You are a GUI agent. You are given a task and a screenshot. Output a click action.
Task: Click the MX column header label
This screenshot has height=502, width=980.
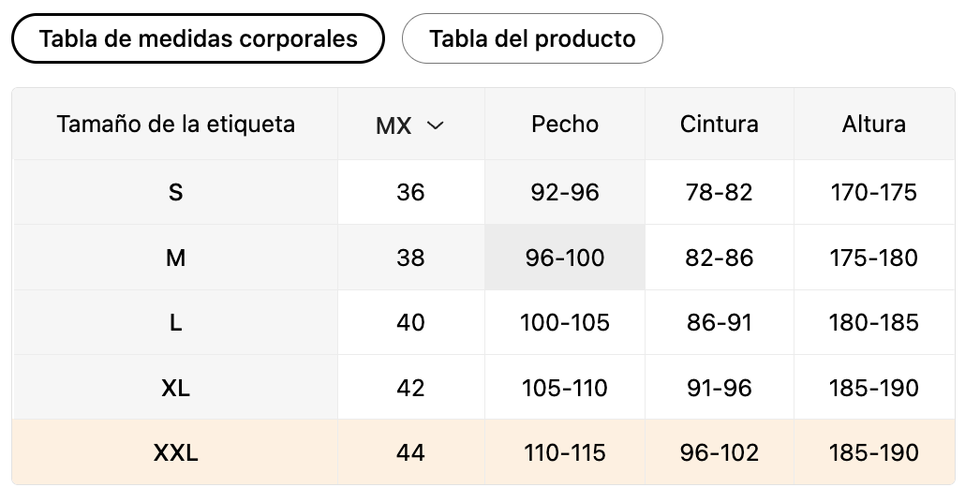coord(393,125)
